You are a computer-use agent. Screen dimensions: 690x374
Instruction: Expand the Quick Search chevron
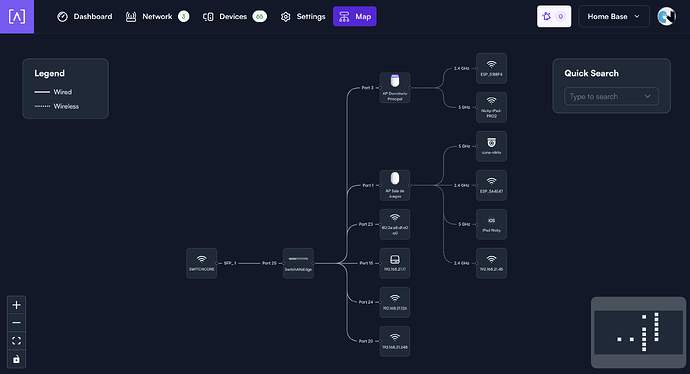pos(647,96)
